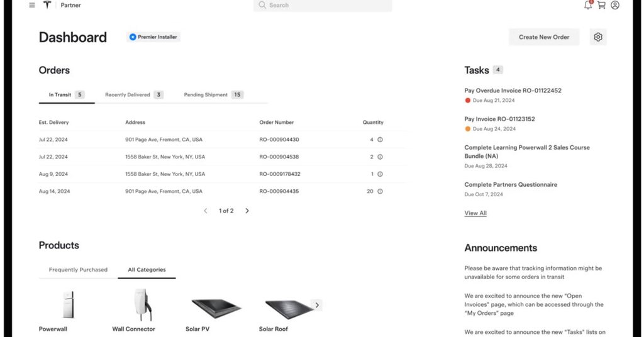Click the Powerwall product label
Screen dimensions: 644x337
53,329
